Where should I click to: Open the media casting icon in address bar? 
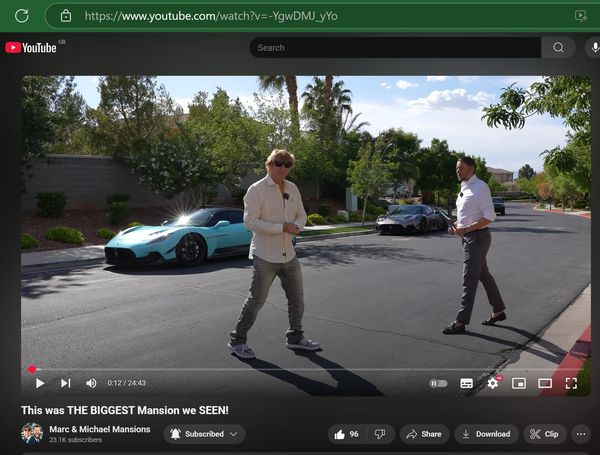(x=581, y=16)
